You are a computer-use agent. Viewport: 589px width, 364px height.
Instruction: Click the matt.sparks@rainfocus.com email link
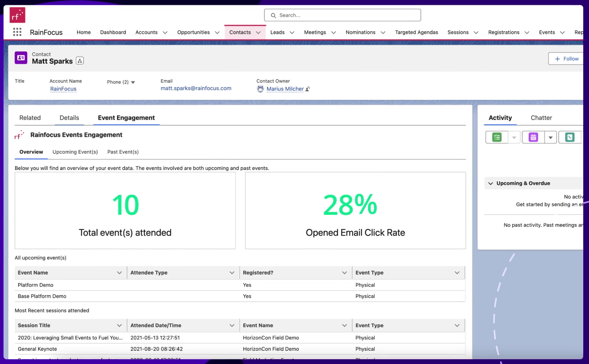[196, 88]
